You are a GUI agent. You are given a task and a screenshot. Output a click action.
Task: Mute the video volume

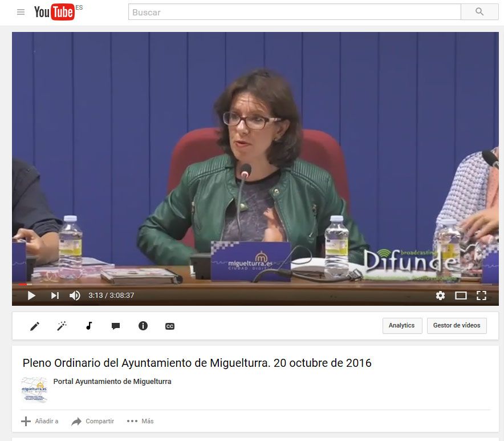click(75, 296)
